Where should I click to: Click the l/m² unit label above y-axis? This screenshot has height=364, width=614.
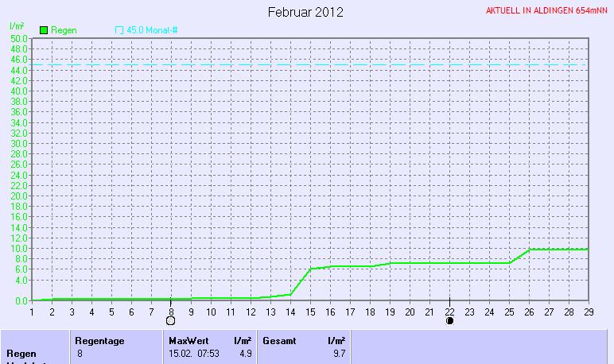point(17,27)
